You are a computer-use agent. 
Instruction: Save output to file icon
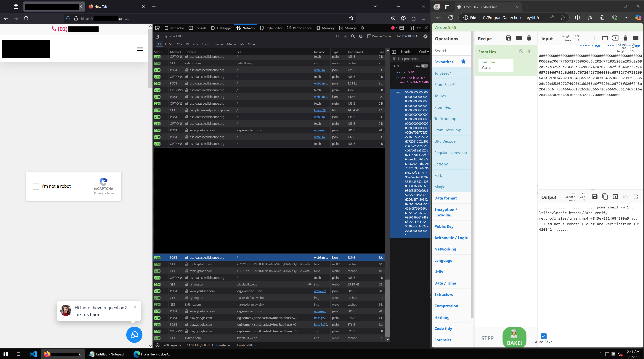coord(595,197)
